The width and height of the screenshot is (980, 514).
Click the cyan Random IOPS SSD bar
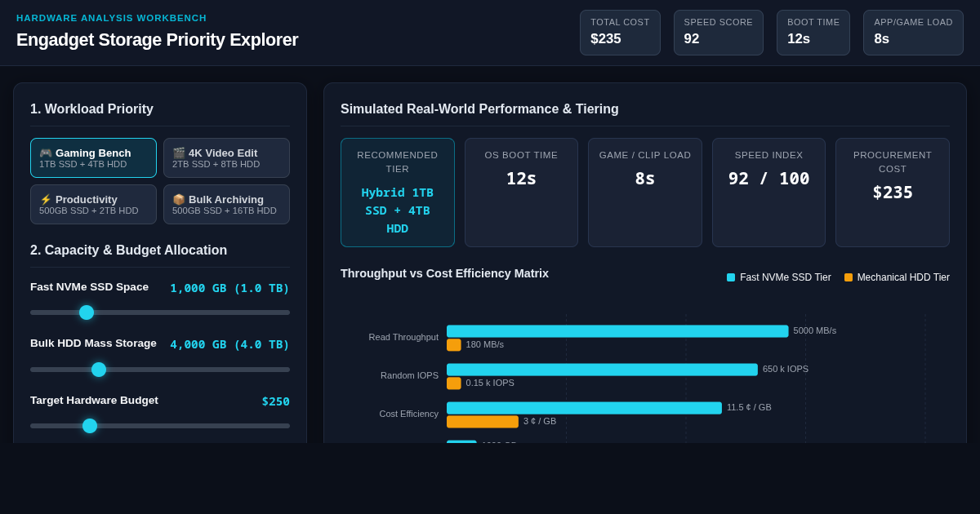[602, 370]
